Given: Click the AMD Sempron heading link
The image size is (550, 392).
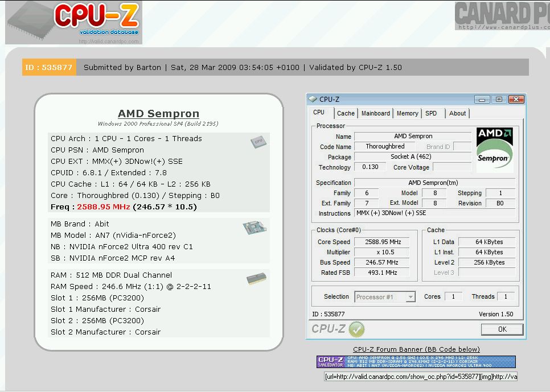Looking at the screenshot, I should pyautogui.click(x=158, y=114).
